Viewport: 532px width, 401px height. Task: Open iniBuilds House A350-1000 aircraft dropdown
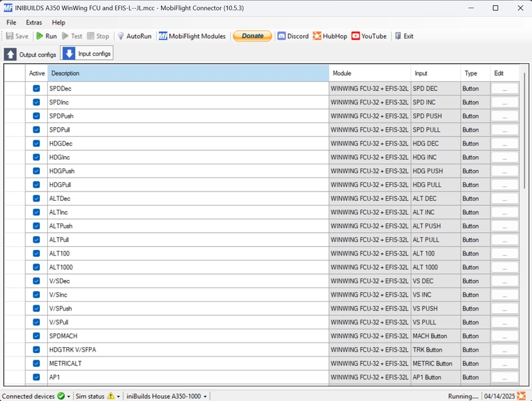point(207,396)
